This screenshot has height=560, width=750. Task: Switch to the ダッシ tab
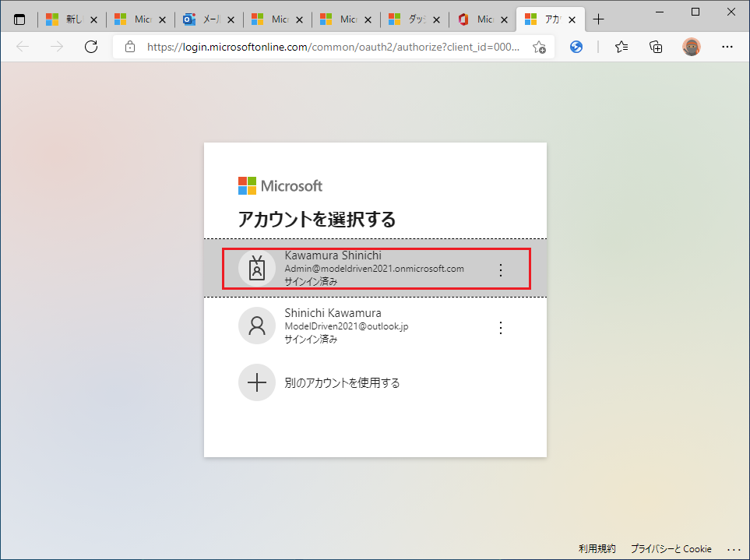click(x=413, y=19)
